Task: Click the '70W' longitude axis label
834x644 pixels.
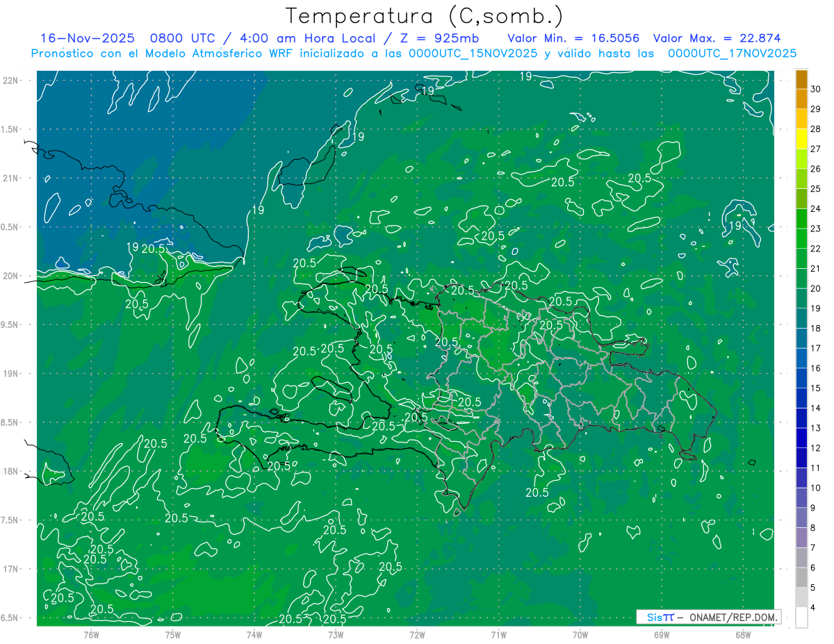Action: point(580,634)
